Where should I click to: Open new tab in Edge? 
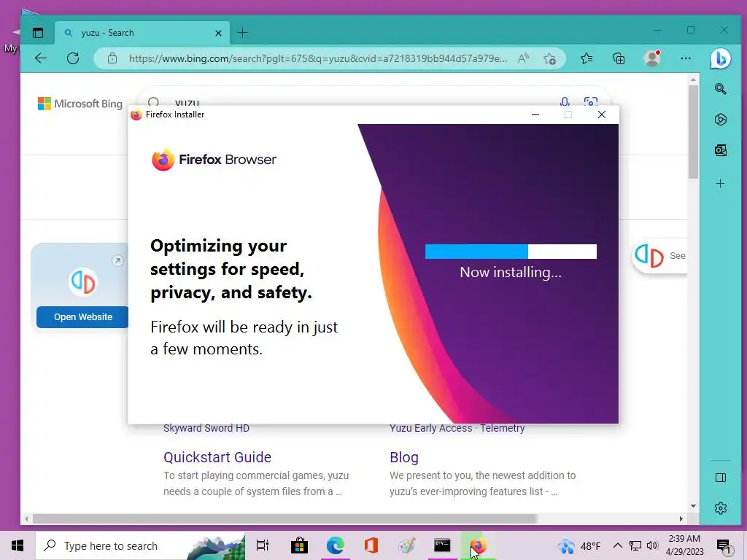242,33
